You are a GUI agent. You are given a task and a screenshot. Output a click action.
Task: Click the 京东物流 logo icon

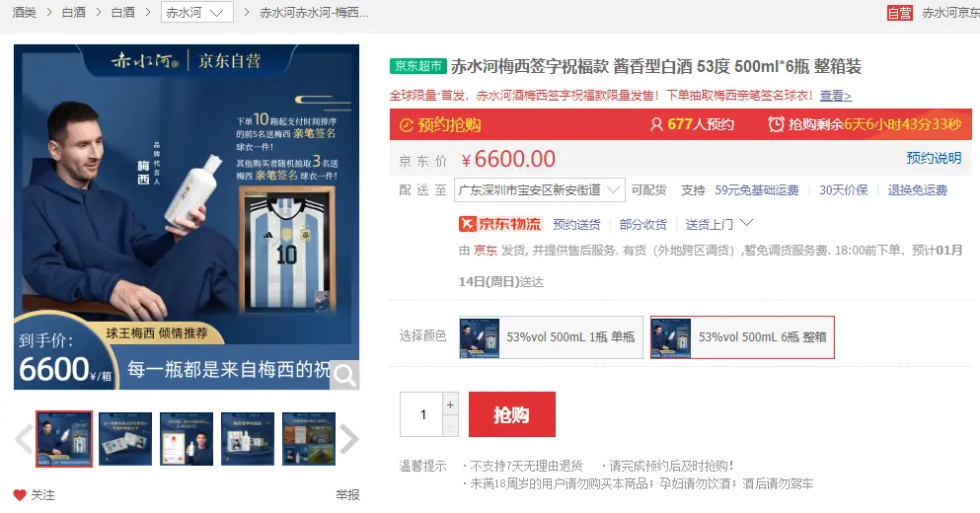[x=500, y=224]
